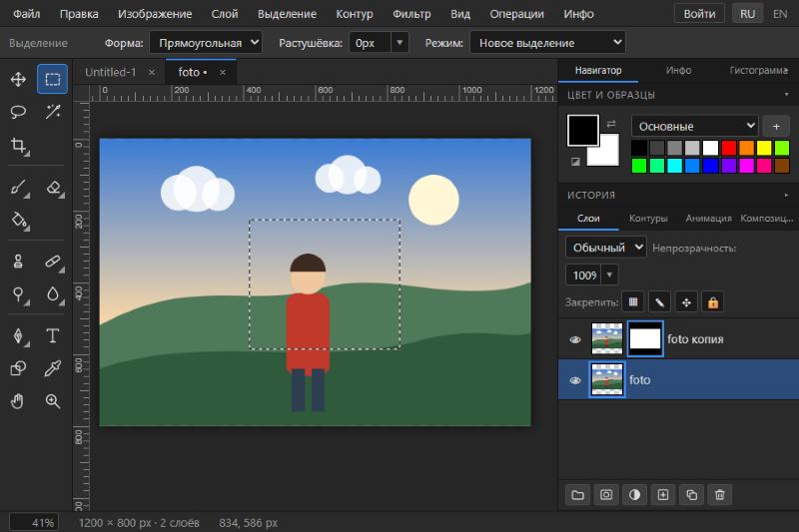This screenshot has height=532, width=799.
Task: Toggle lock layer position
Action: [686, 302]
